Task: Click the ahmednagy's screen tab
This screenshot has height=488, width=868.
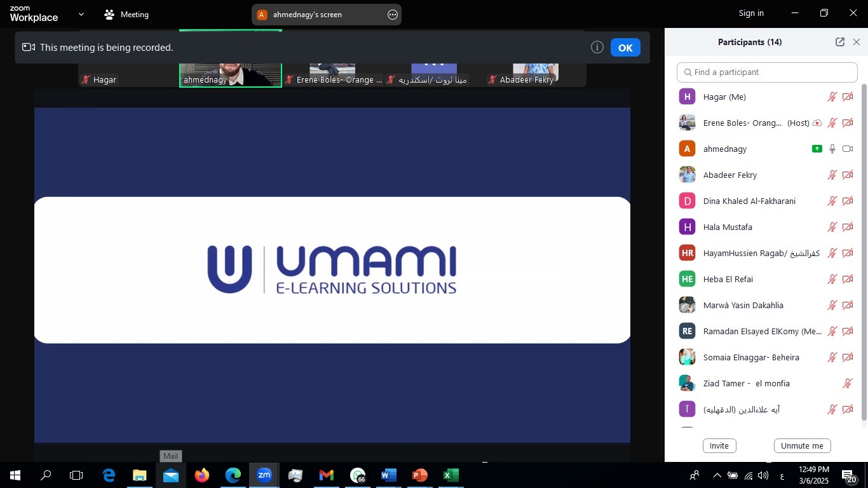Action: click(326, 15)
